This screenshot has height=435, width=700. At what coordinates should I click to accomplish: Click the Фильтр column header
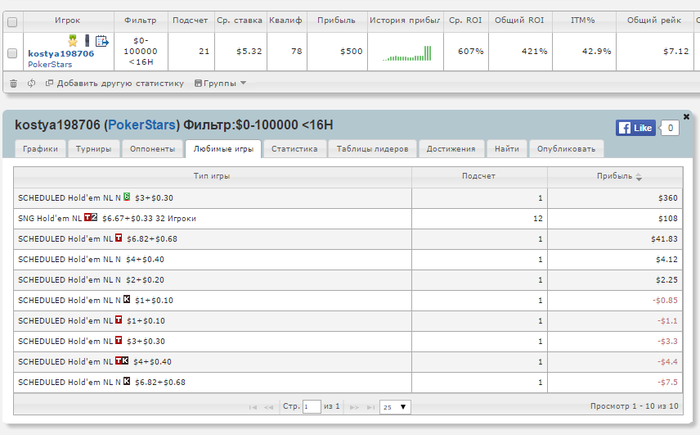(141, 21)
